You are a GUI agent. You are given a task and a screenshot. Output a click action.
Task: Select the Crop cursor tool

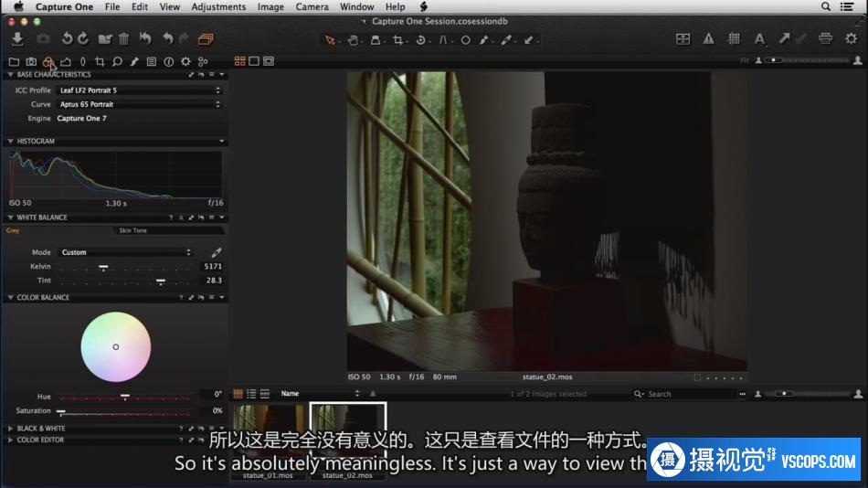tap(398, 40)
